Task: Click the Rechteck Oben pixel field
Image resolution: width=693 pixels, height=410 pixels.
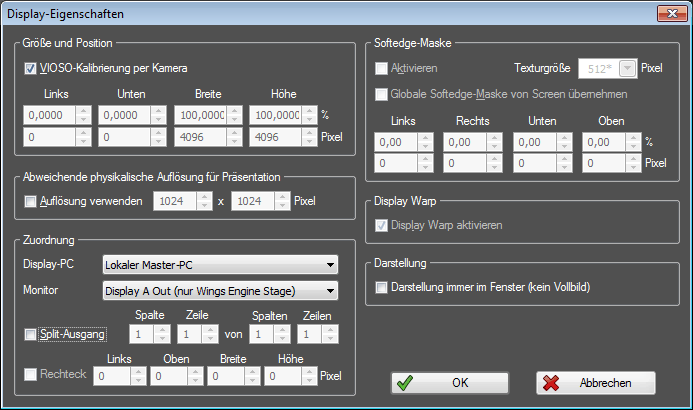Action: 169,376
